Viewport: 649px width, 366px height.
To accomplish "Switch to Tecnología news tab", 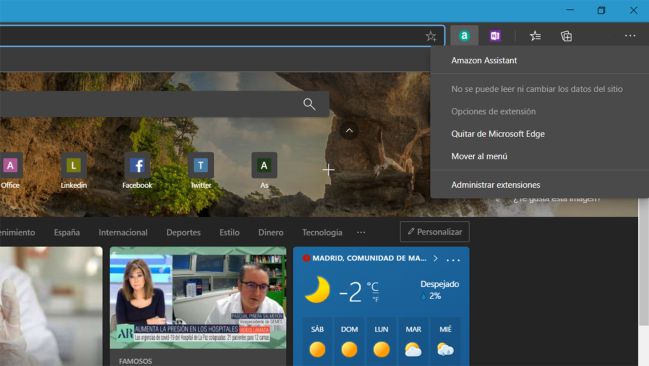I will point(322,232).
